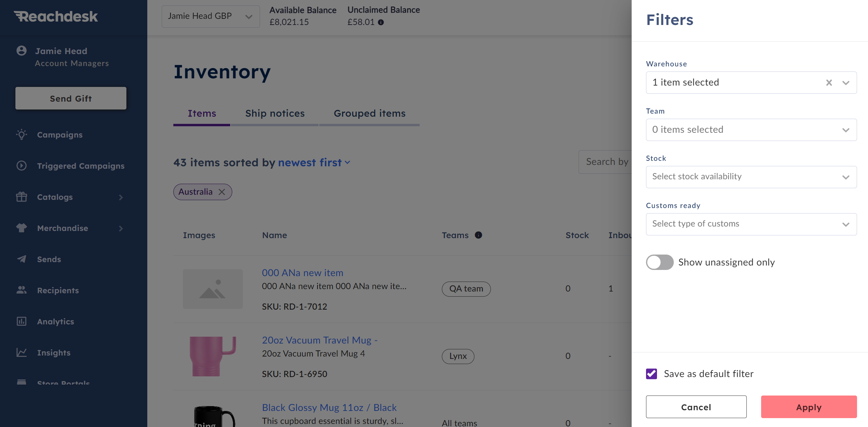Expand Select stock availability dropdown
The width and height of the screenshot is (868, 427).
point(751,177)
